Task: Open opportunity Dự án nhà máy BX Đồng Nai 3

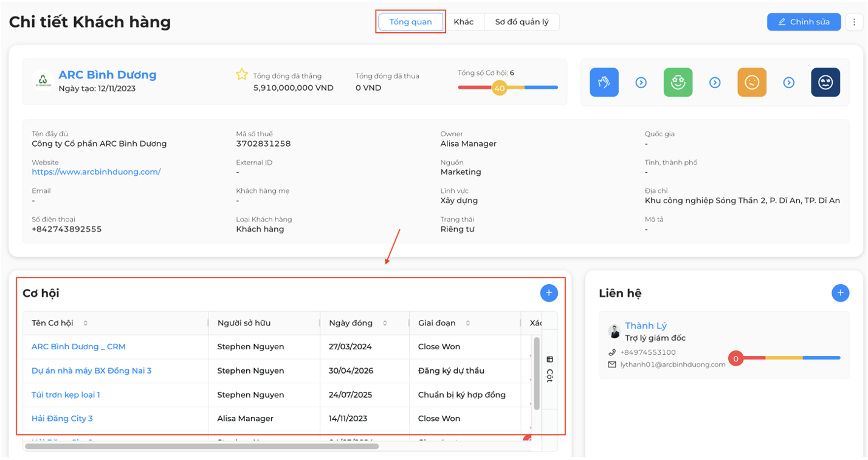Action: (91, 371)
